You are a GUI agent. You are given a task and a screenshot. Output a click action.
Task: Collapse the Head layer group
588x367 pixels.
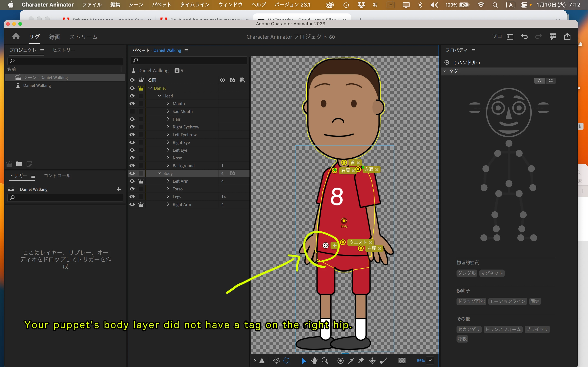159,96
